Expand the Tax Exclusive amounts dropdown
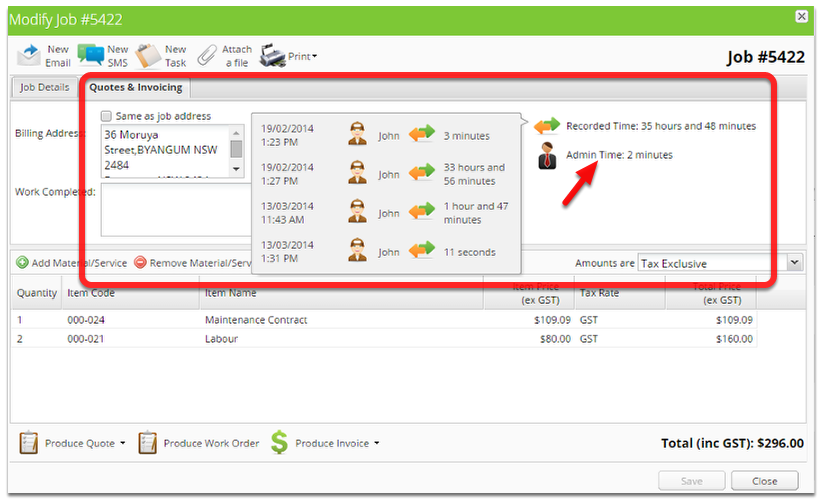The image size is (821, 503). pyautogui.click(x=794, y=262)
